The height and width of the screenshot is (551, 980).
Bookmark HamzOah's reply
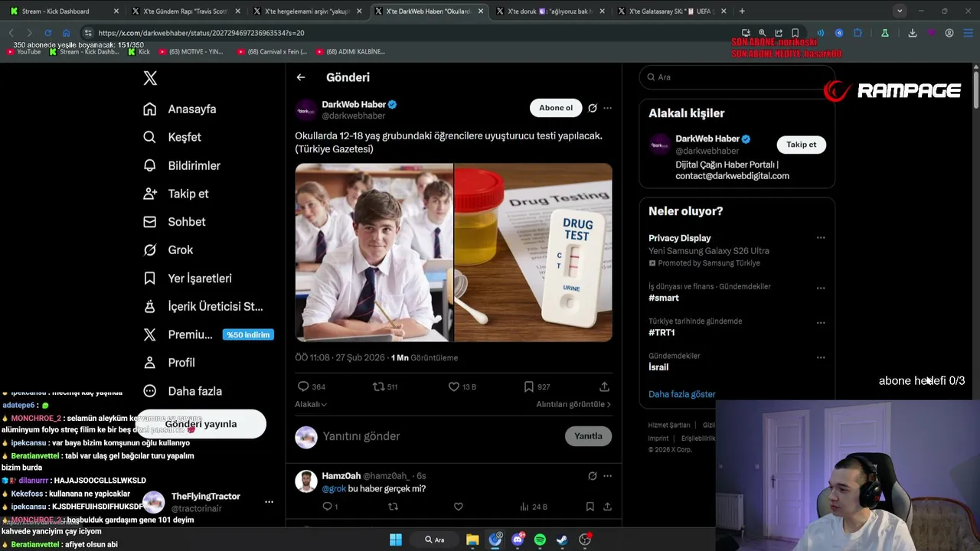(x=590, y=507)
